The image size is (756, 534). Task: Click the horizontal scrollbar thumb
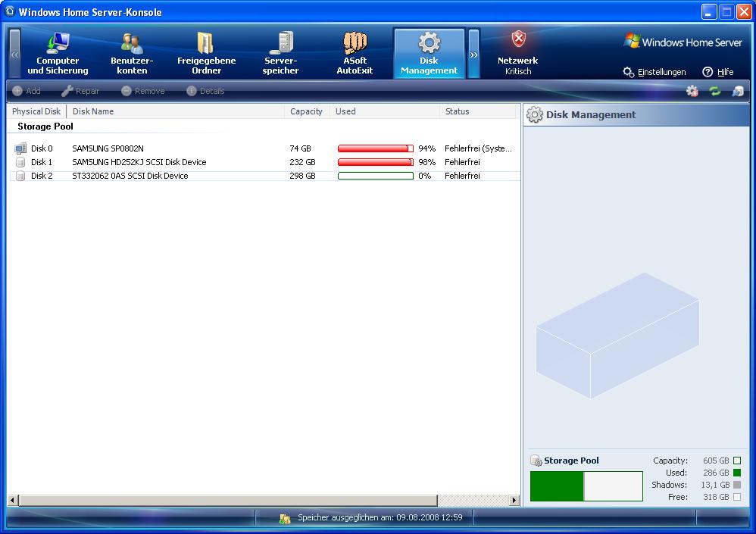pyautogui.click(x=227, y=500)
